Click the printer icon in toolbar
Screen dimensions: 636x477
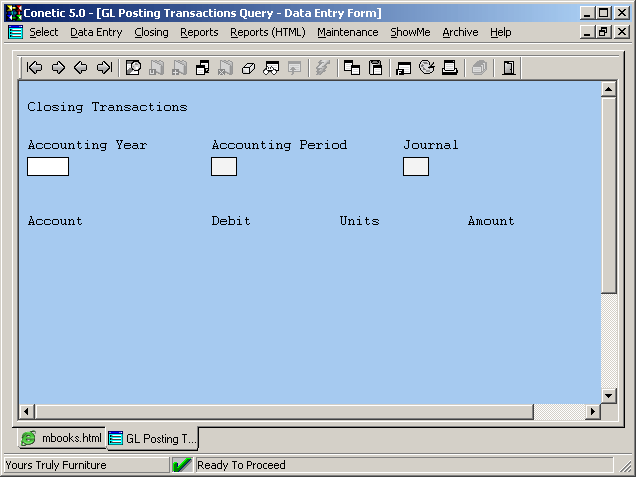[450, 68]
